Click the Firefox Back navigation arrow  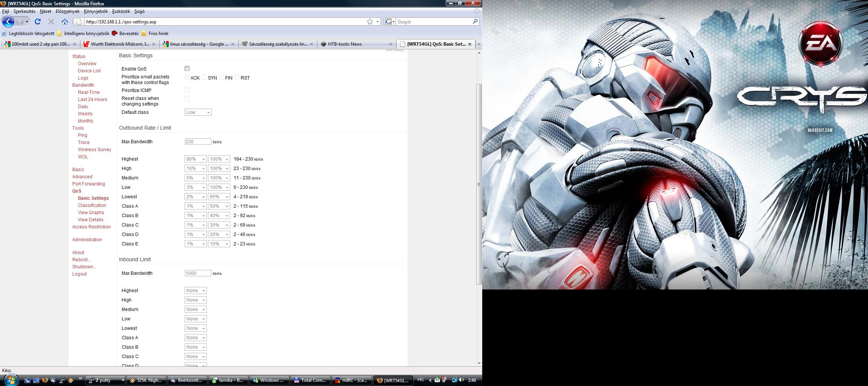tap(8, 22)
